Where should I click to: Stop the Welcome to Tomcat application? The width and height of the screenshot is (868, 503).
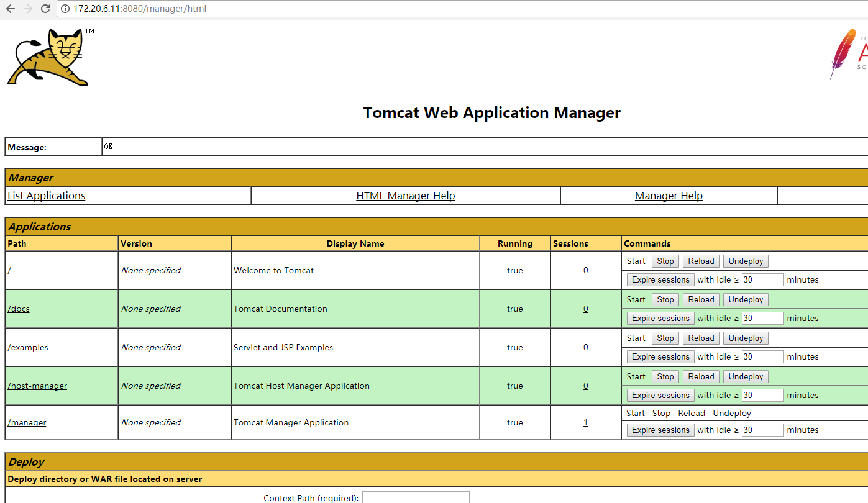tap(665, 261)
